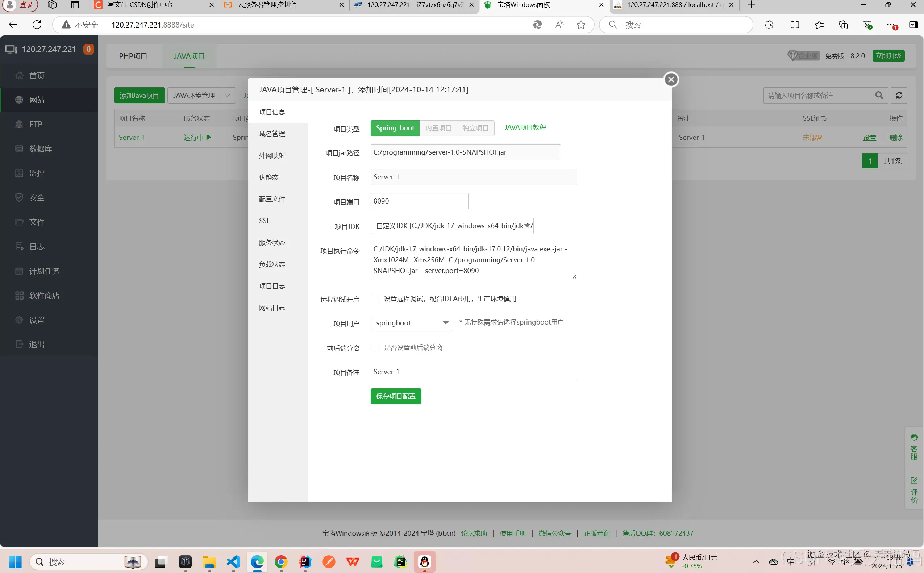The width and height of the screenshot is (924, 573).
Task: Click the project search magnifier icon
Action: [878, 96]
